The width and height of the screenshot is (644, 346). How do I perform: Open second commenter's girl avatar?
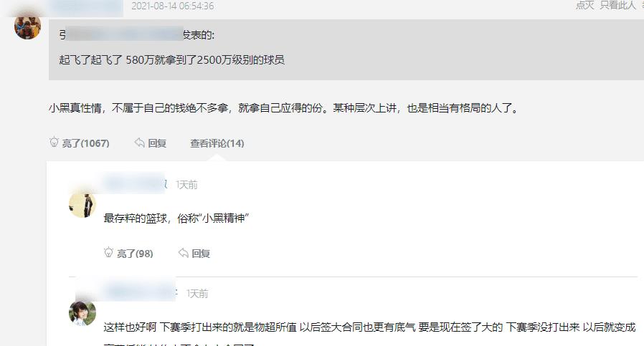(82, 313)
